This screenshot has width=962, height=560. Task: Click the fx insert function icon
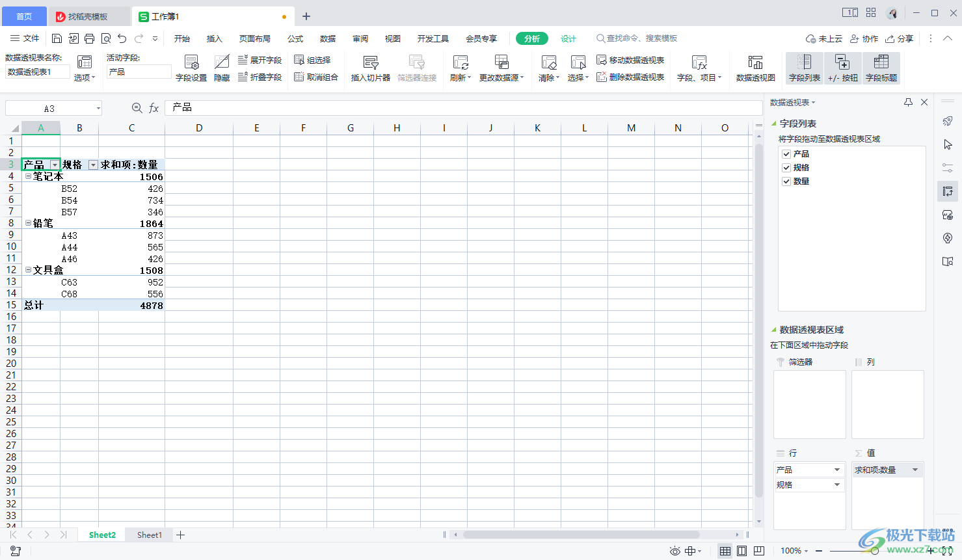coord(154,108)
